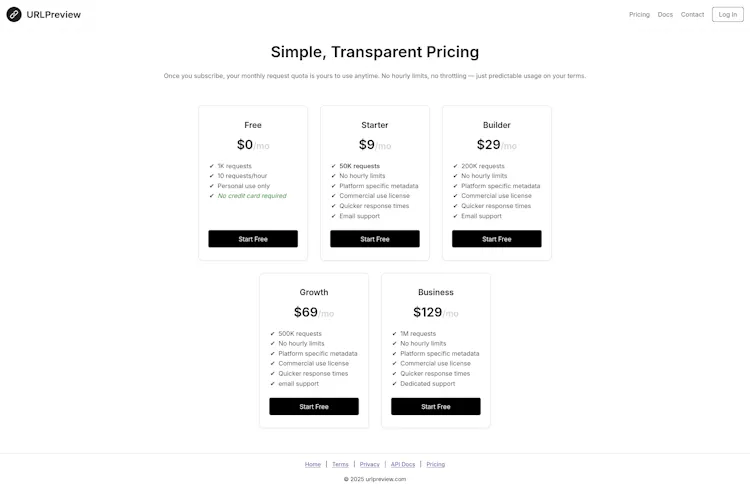Screen dimensions: 750x489
Task: Click the checkmark beside No credit card required
Action: coord(211,196)
